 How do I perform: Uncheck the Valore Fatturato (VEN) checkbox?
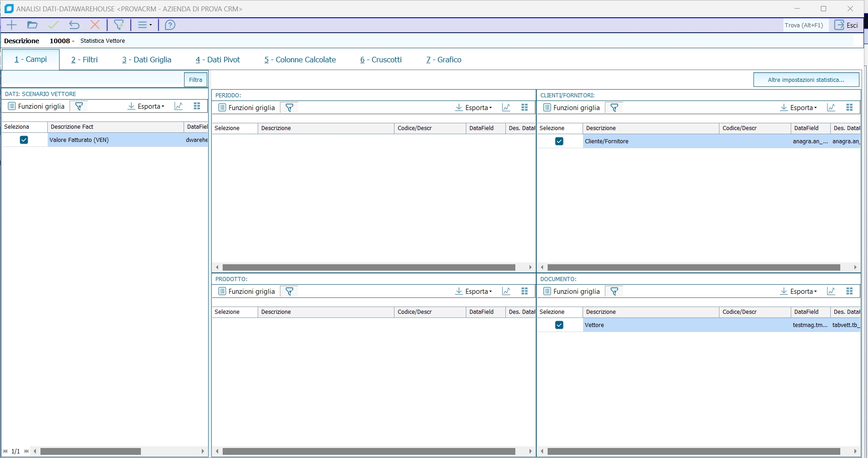[24, 140]
